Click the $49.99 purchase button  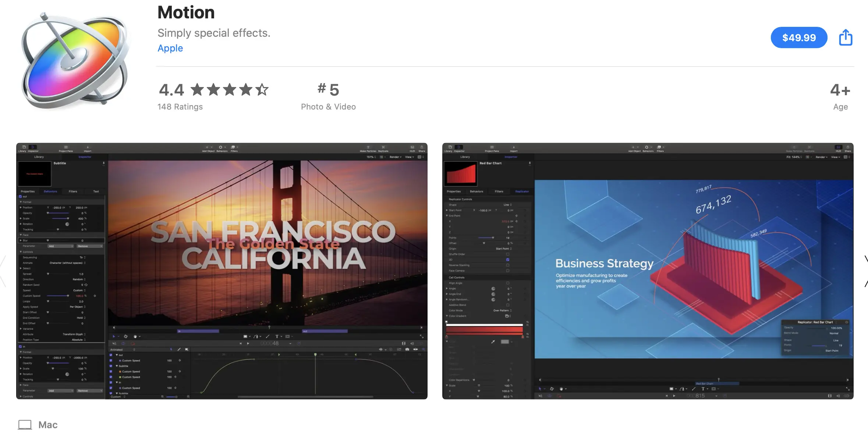coord(798,37)
